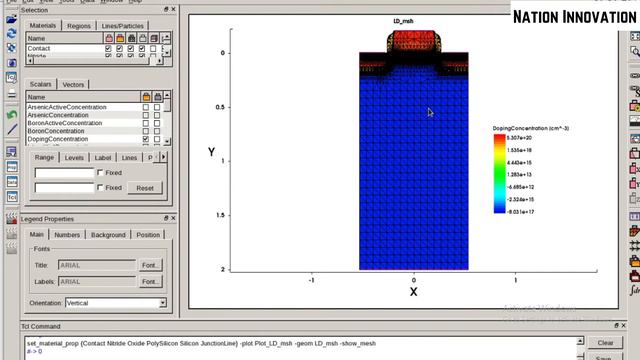
Task: Switch to the Regions tab
Action: pos(79,26)
